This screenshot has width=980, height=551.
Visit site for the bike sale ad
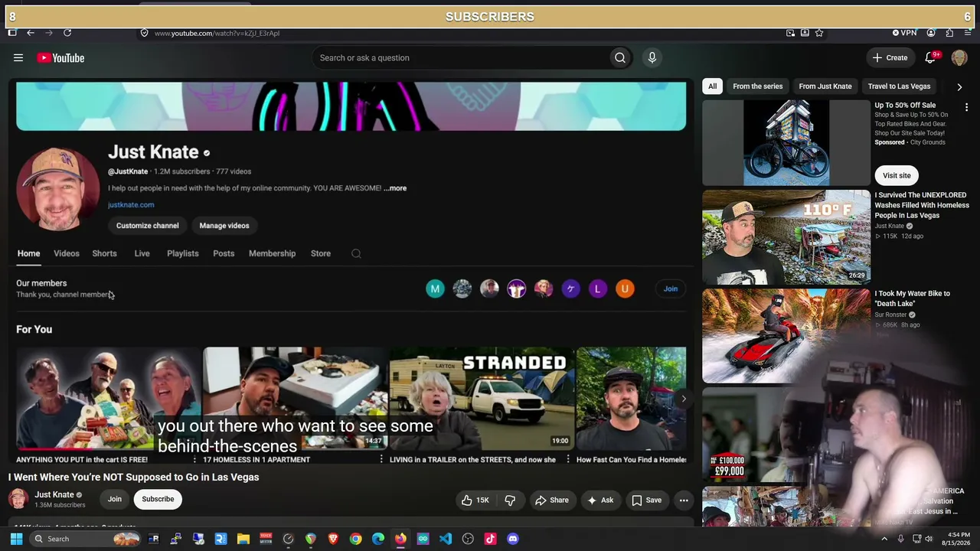click(897, 176)
